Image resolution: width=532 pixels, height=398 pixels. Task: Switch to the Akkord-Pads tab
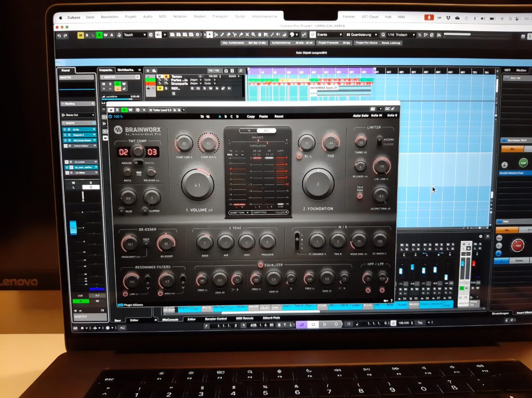pos(271,318)
